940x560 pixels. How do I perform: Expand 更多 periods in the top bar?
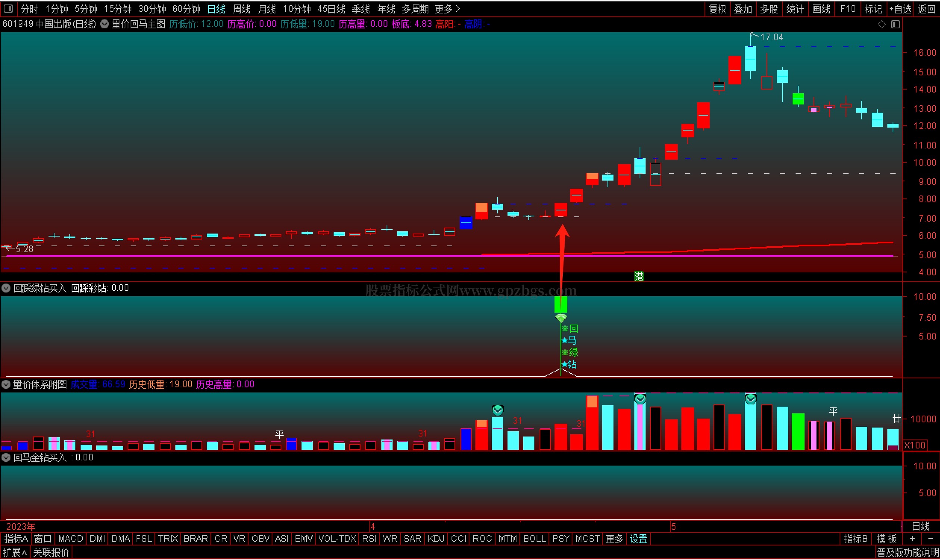[447, 8]
